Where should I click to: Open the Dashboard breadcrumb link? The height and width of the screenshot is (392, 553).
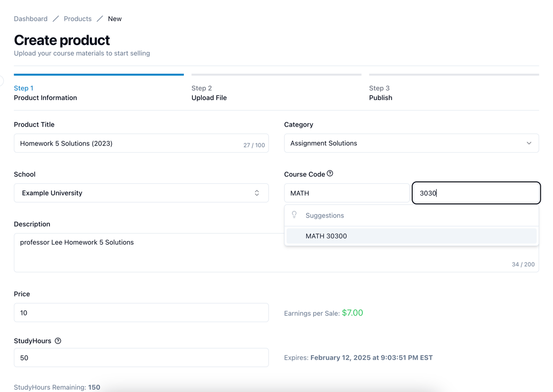(31, 19)
